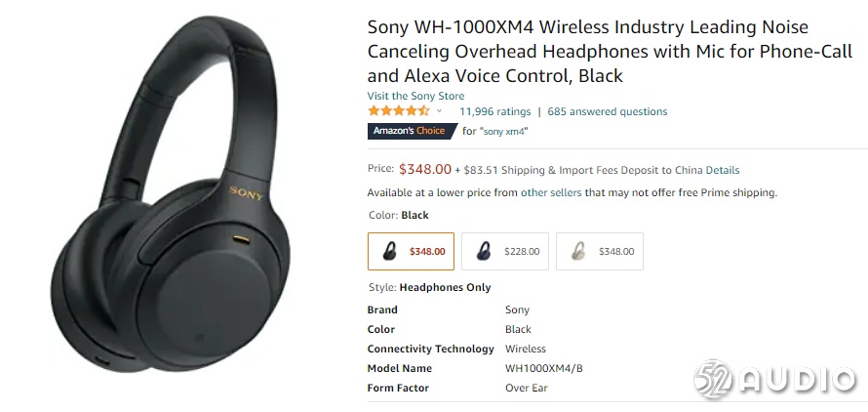The image size is (868, 412).
Task: Click the star rating icons
Action: pos(398,111)
